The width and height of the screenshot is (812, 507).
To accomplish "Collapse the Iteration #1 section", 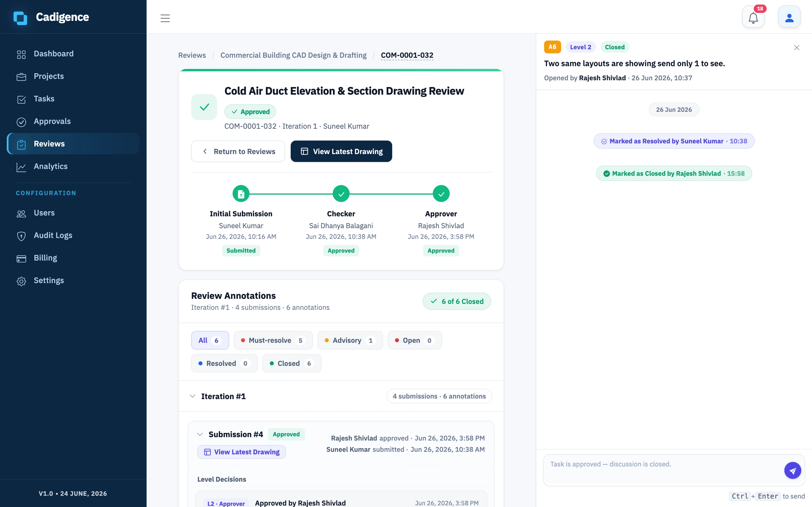I will point(193,396).
